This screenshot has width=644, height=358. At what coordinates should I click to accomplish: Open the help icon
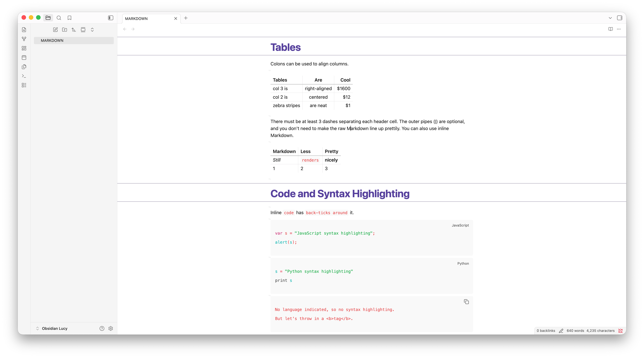[x=102, y=329]
